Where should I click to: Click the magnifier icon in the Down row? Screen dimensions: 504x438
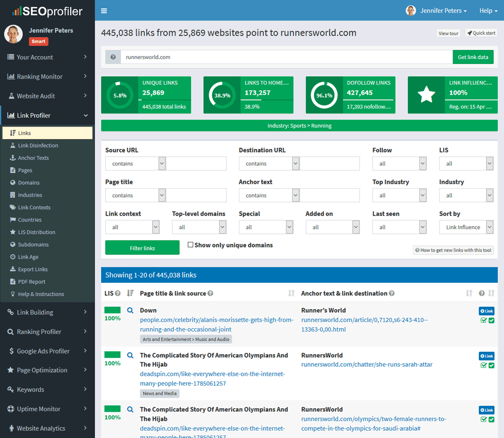[130, 310]
